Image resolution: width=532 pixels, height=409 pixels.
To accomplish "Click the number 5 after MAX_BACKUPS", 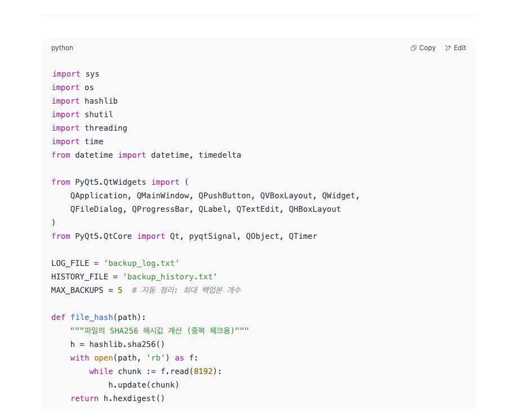I will pyautogui.click(x=120, y=291).
